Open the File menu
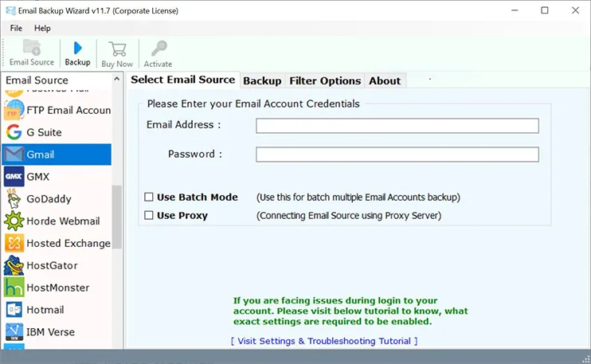 (17, 28)
